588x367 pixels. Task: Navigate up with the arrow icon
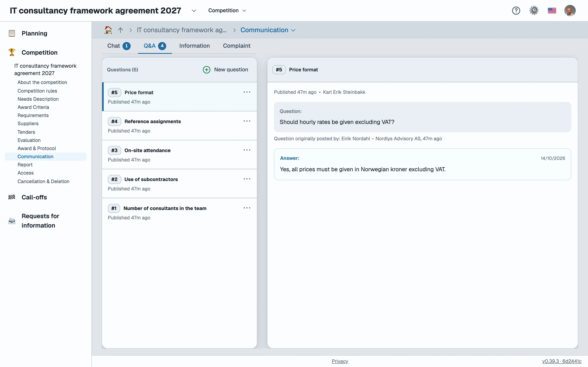pos(120,30)
